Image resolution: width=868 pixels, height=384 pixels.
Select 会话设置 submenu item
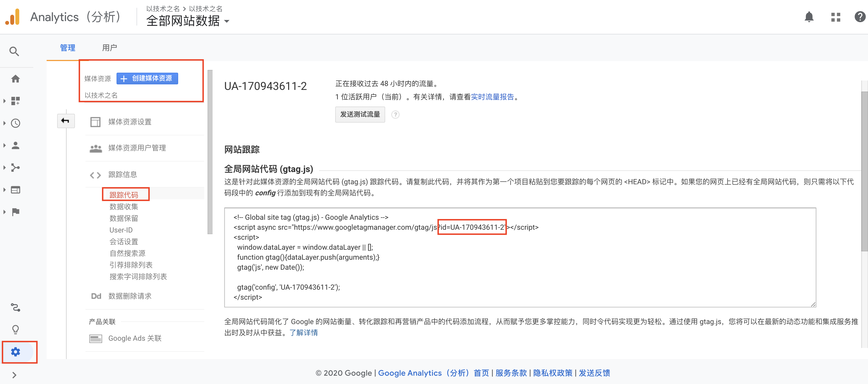pyautogui.click(x=124, y=241)
